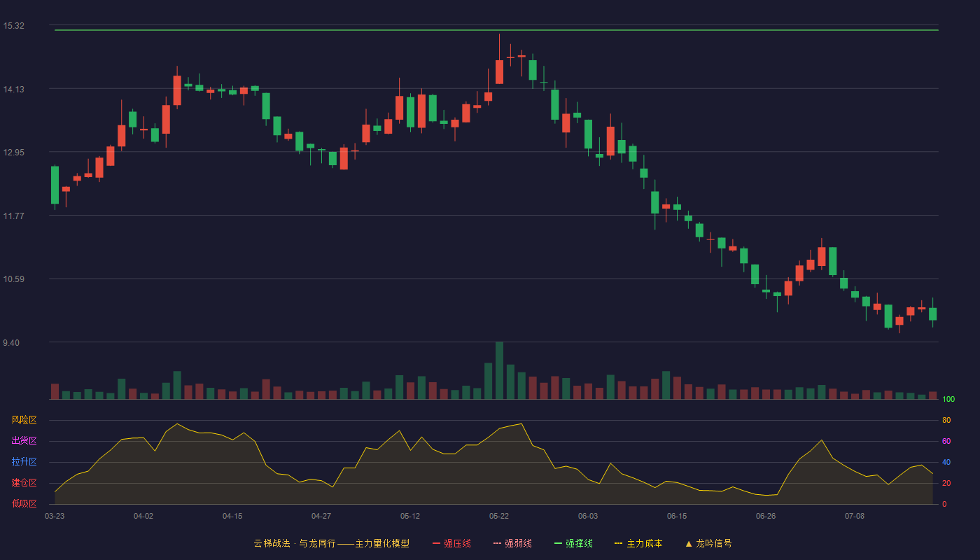Click the 10.59 price axis label

13,279
